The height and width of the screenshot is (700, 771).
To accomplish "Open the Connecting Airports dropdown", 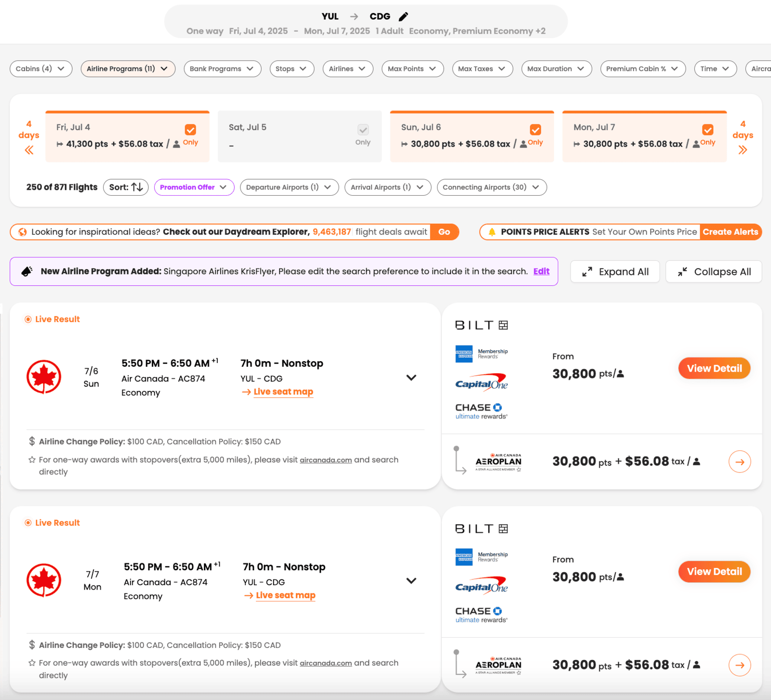I will (x=491, y=187).
